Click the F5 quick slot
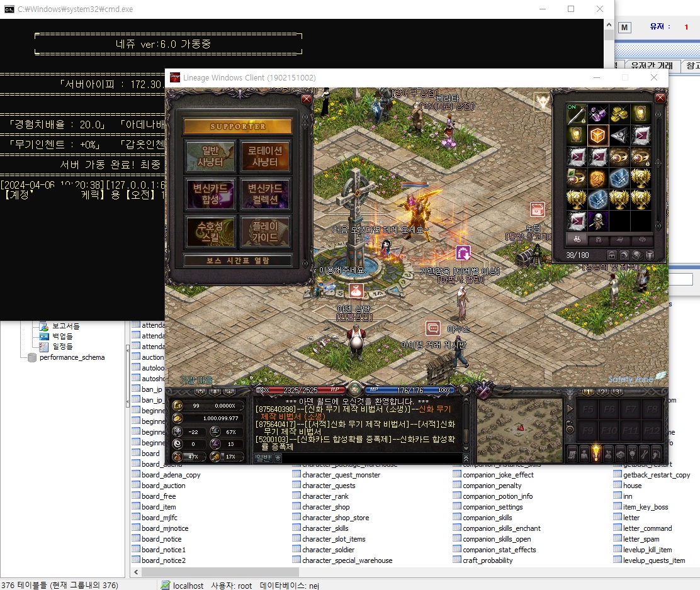This screenshot has height=590, width=700. tap(588, 409)
